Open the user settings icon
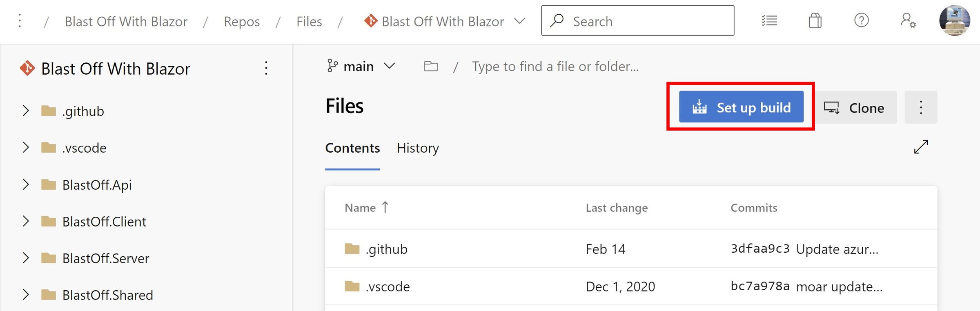This screenshot has width=980, height=311. click(909, 21)
